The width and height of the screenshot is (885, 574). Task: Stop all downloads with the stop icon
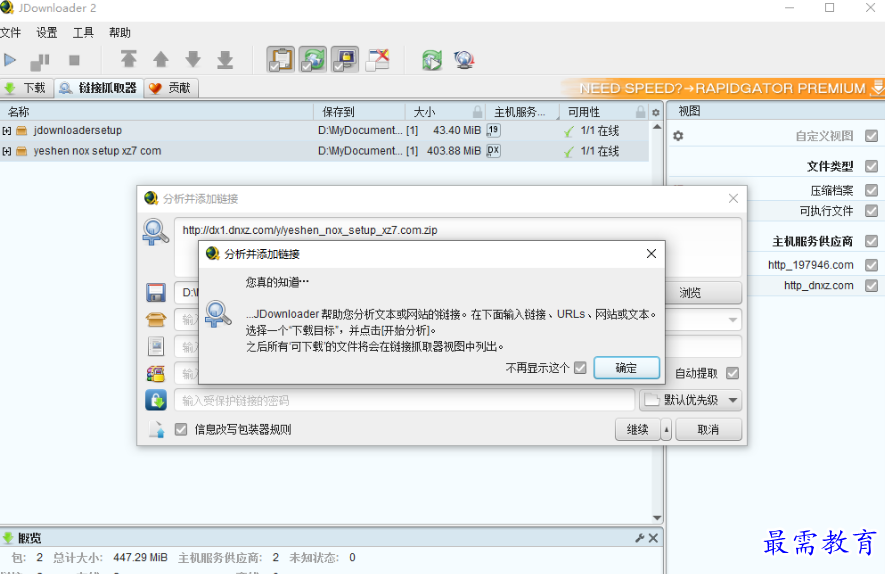point(74,60)
